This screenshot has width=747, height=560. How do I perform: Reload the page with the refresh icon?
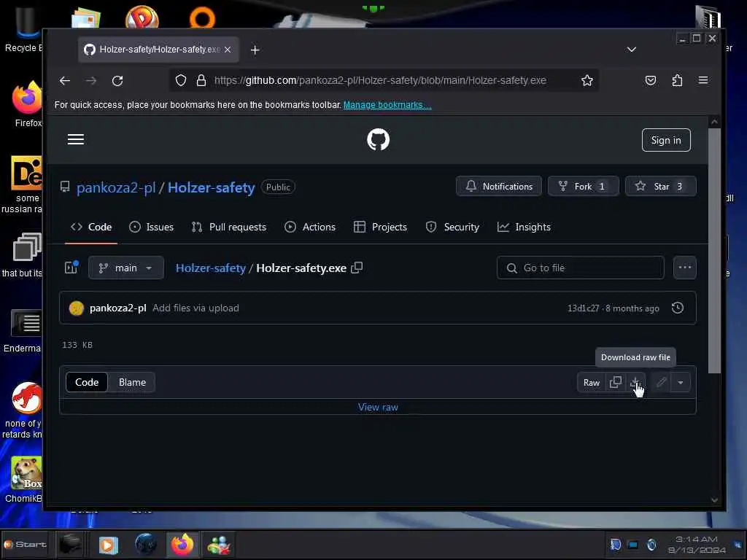pyautogui.click(x=117, y=80)
